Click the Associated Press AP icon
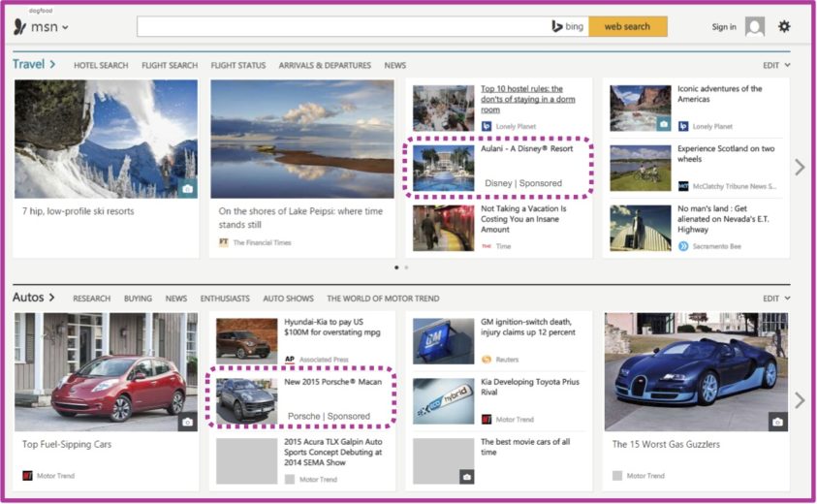The height and width of the screenshot is (504, 817). 290,360
